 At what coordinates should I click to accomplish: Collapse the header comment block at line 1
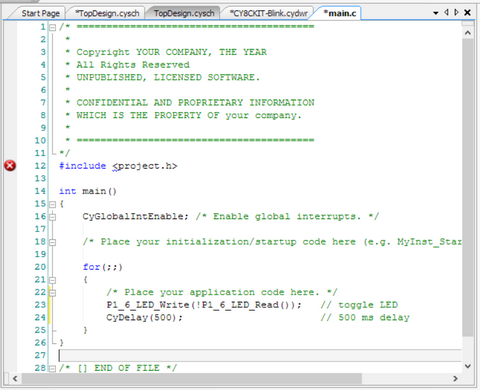(x=52, y=28)
